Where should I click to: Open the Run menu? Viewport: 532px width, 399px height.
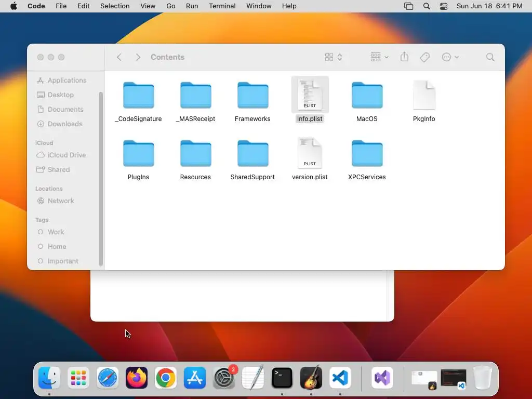[x=192, y=6]
